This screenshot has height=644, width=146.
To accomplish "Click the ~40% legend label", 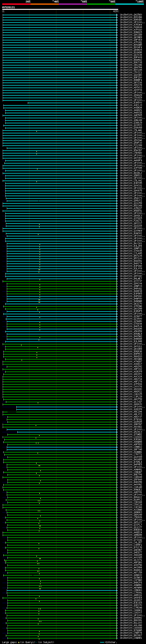I will (56, 2).
